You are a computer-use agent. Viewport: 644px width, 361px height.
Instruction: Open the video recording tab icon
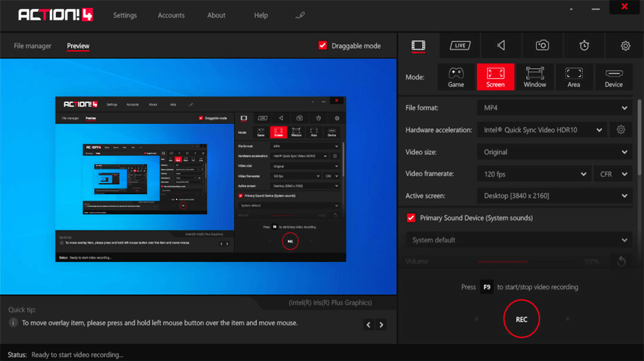[x=418, y=45]
